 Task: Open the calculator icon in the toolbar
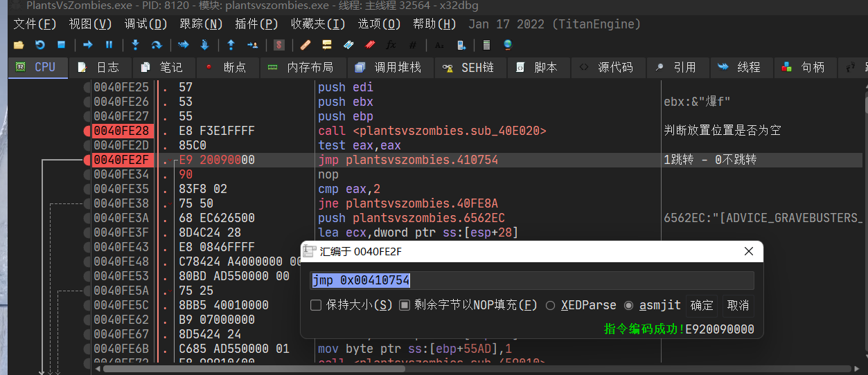click(486, 45)
